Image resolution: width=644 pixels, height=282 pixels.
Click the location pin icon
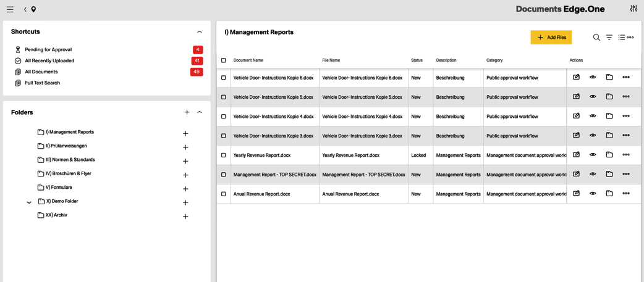pos(33,9)
